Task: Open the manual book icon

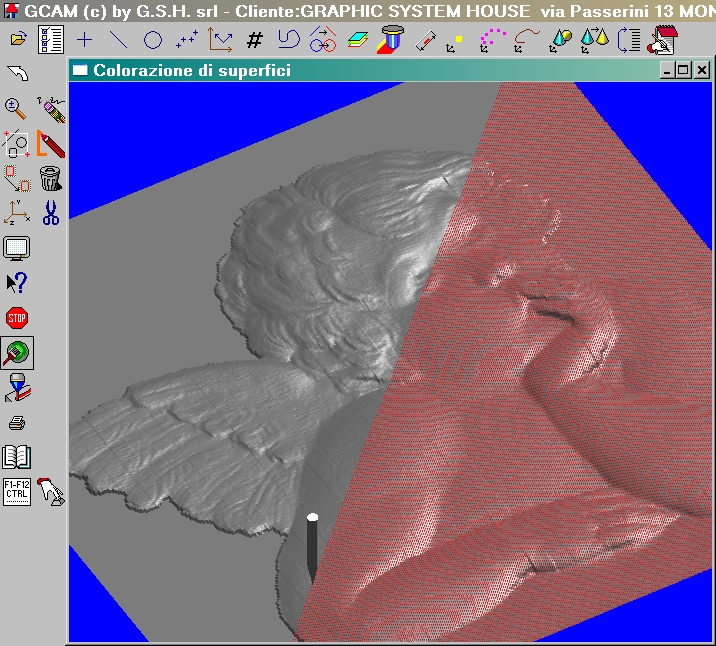Action: [x=17, y=457]
